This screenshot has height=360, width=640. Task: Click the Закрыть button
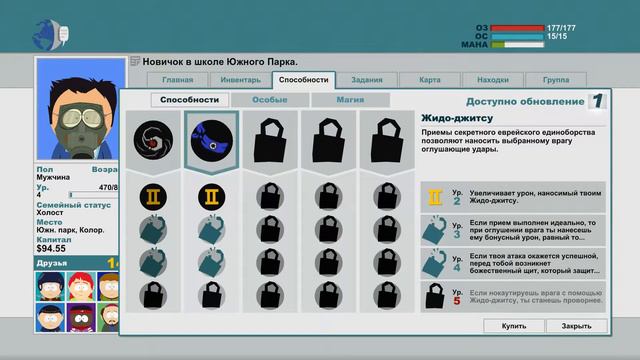[576, 326]
